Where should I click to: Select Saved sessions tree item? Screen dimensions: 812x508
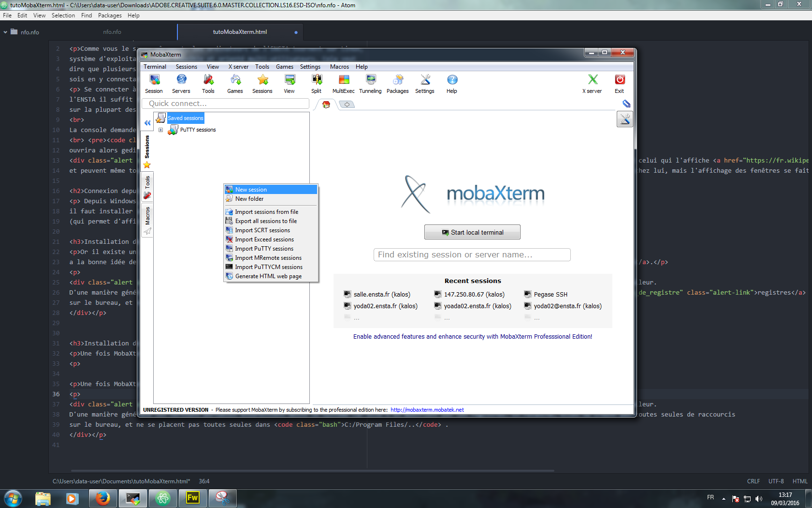(x=186, y=118)
